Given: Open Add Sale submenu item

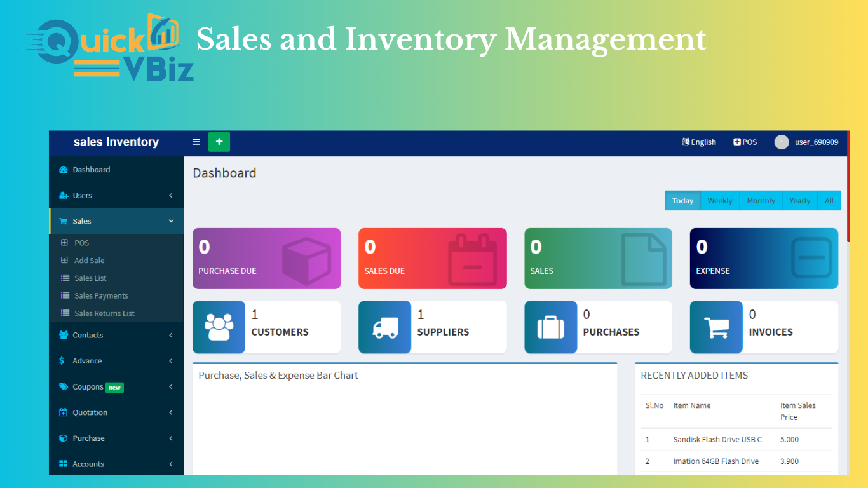Looking at the screenshot, I should point(89,261).
